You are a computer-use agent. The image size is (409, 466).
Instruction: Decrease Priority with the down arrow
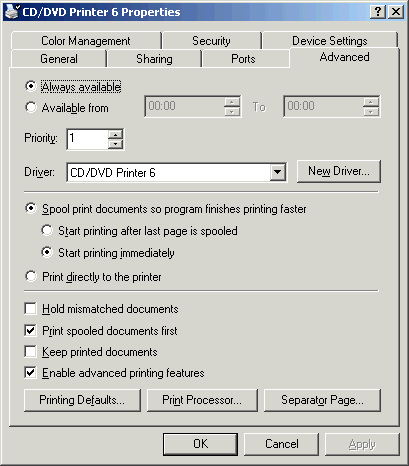coord(116,144)
